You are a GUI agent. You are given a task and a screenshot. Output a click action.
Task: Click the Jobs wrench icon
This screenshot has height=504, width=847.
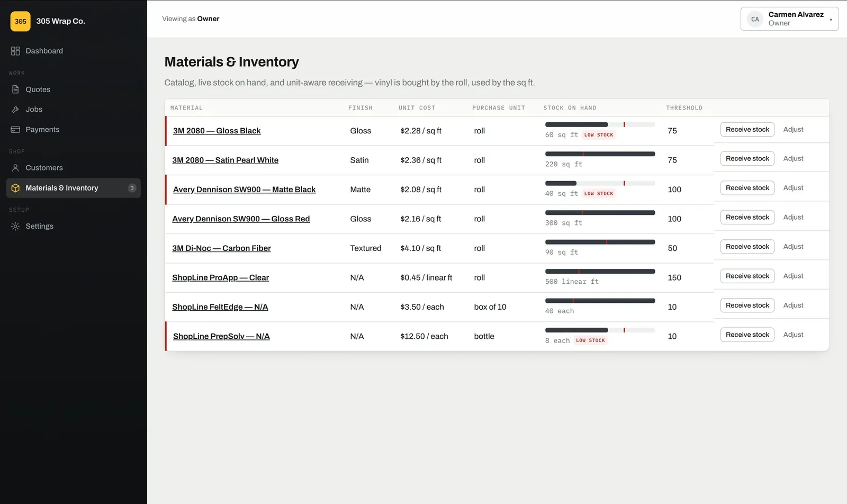(15, 110)
